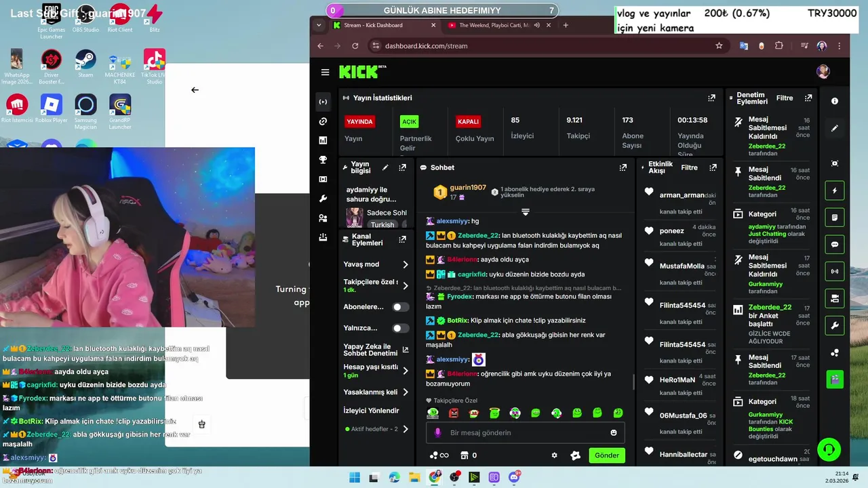Bookmark this page with star icon

(719, 45)
